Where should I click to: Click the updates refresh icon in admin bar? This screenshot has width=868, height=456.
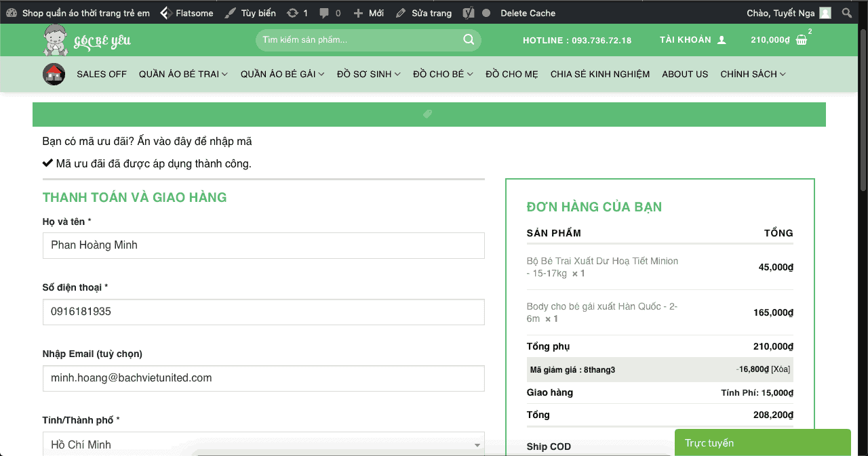pyautogui.click(x=292, y=13)
